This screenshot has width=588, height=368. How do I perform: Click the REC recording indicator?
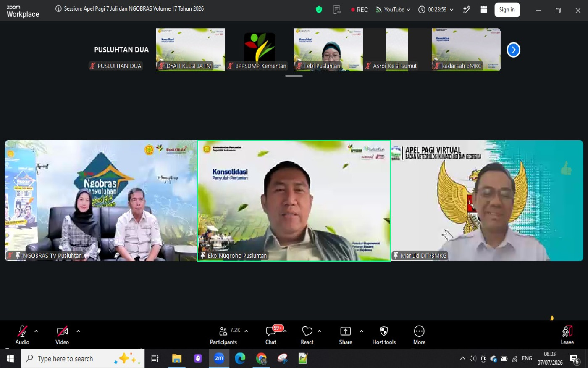(360, 10)
